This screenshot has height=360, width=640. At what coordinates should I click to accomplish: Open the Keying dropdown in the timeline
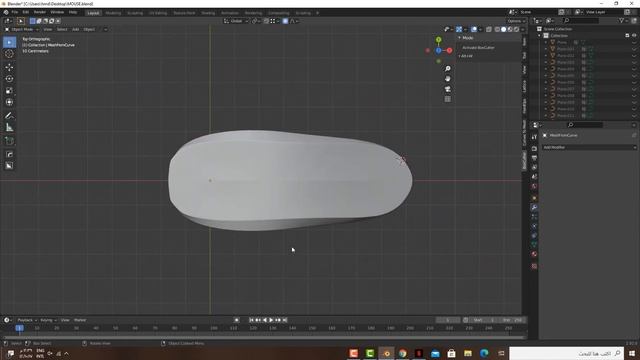pyautogui.click(x=48, y=320)
